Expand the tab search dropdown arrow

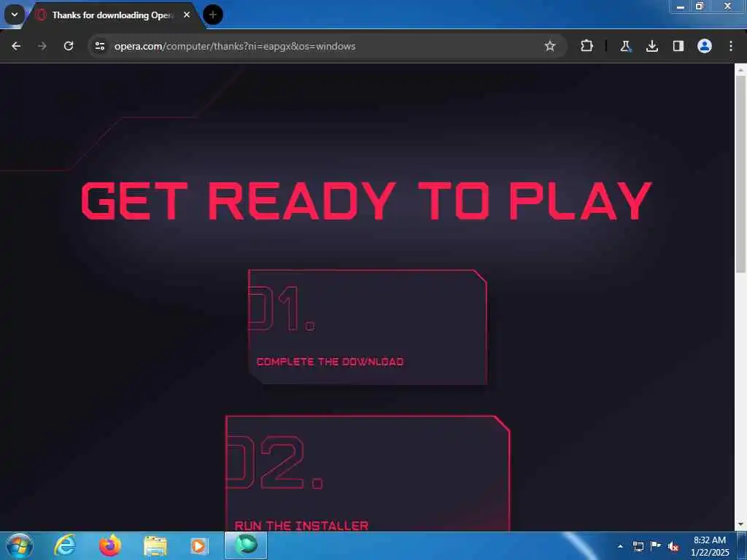pyautogui.click(x=15, y=15)
